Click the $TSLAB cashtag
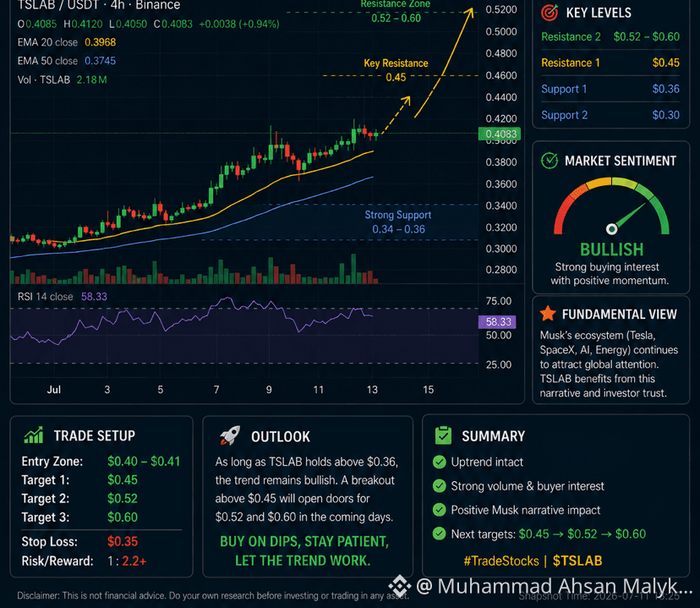This screenshot has width=700, height=608. [x=577, y=561]
